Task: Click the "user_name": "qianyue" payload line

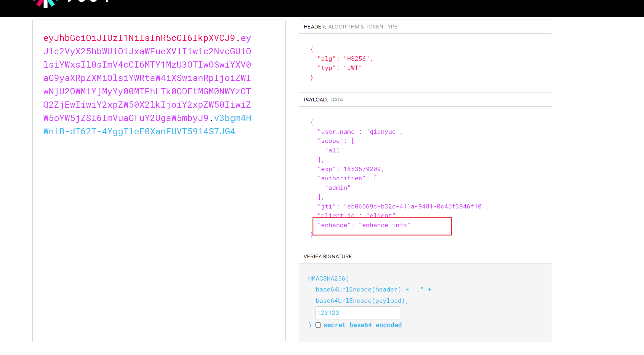Action: [360, 132]
